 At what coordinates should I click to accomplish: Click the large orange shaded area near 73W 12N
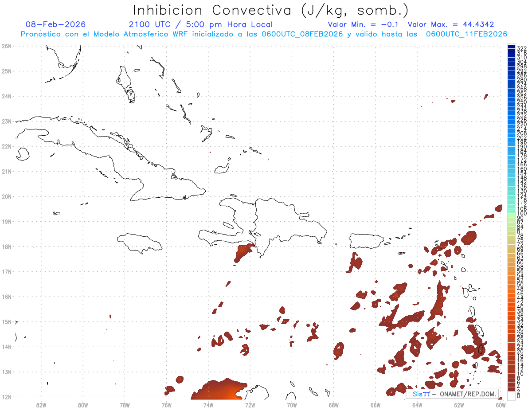pyautogui.click(x=219, y=389)
